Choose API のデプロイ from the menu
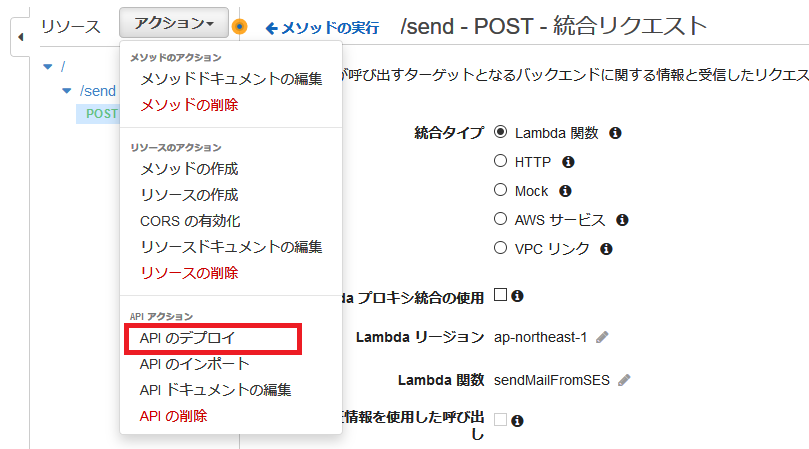 coord(187,338)
